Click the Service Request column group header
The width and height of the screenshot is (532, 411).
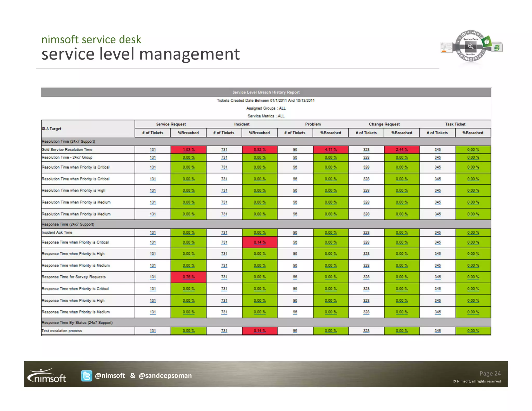point(171,124)
